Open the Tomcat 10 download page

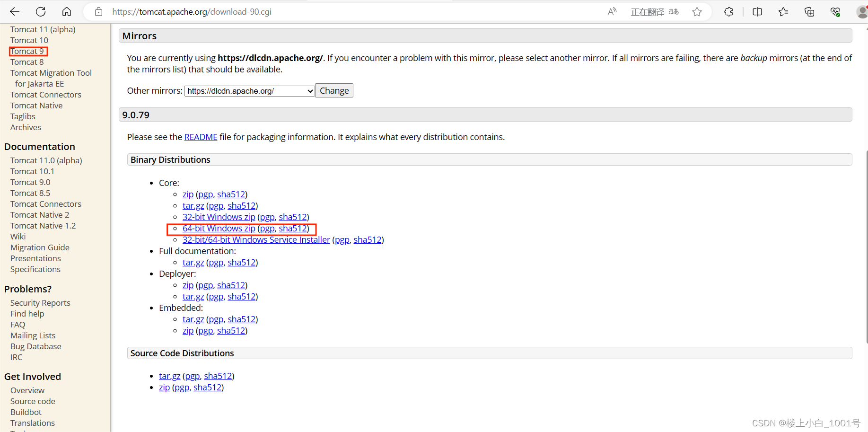click(x=29, y=40)
